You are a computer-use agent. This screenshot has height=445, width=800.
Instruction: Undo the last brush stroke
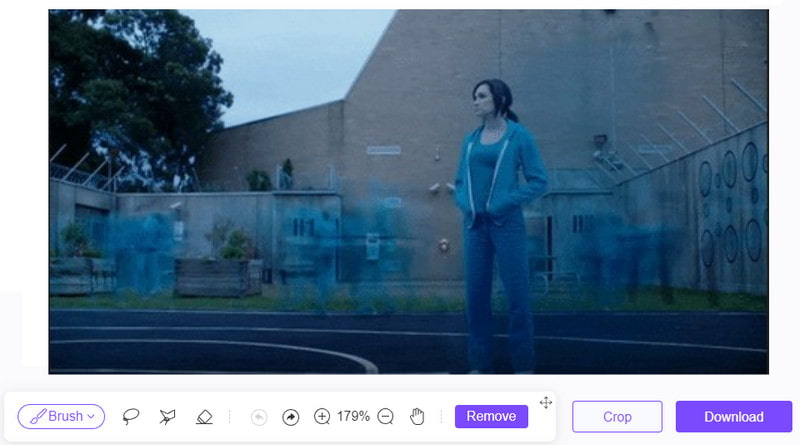click(259, 417)
